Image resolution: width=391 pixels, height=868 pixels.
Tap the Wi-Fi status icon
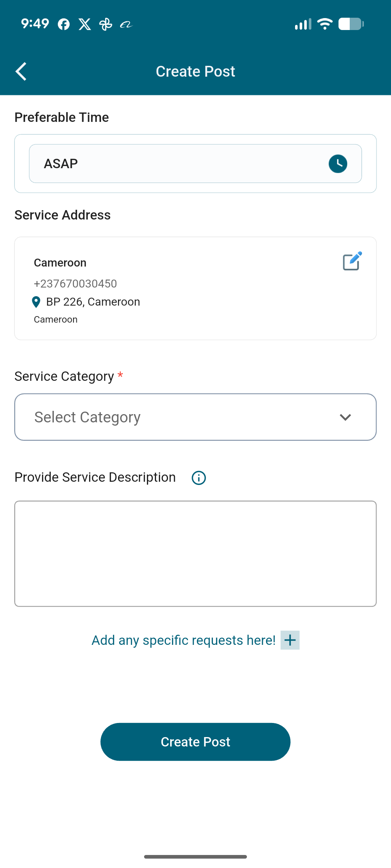pos(325,24)
